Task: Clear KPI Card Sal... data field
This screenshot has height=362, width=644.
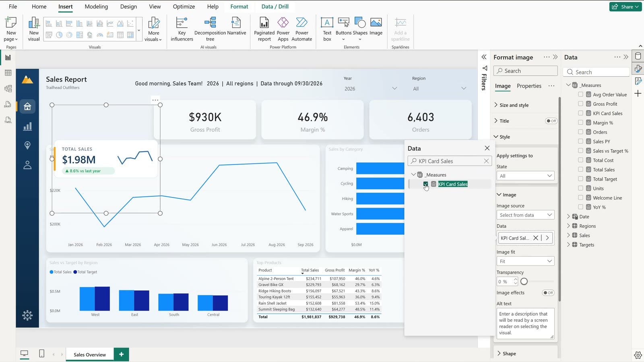Action: click(x=536, y=238)
